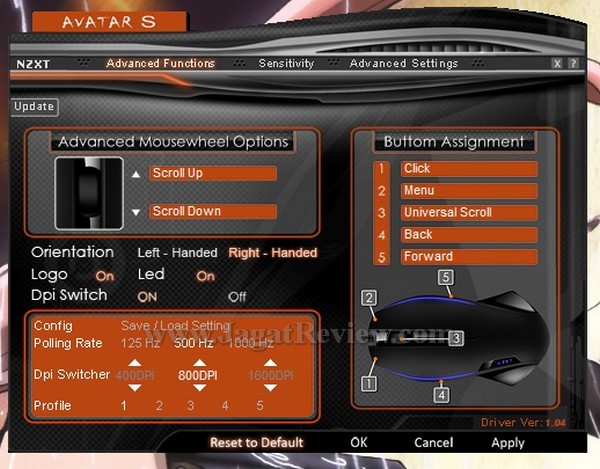Set Dpi Switch to Off
Image resolution: width=600 pixels, height=469 pixels.
[237, 297]
